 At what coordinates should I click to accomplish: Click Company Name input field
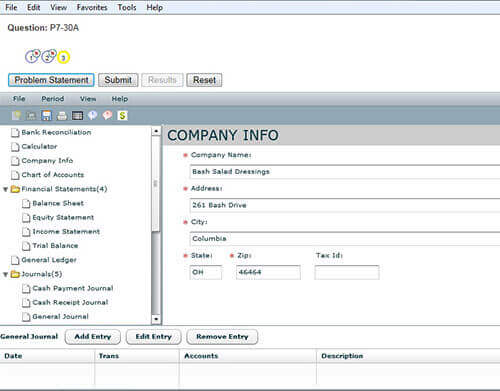345,172
